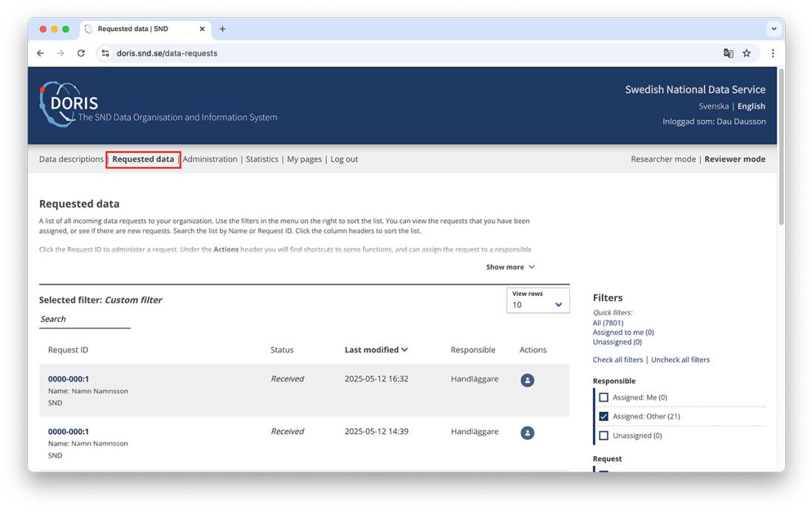Click the 2025-05-12 14:39 date cell

pos(376,432)
